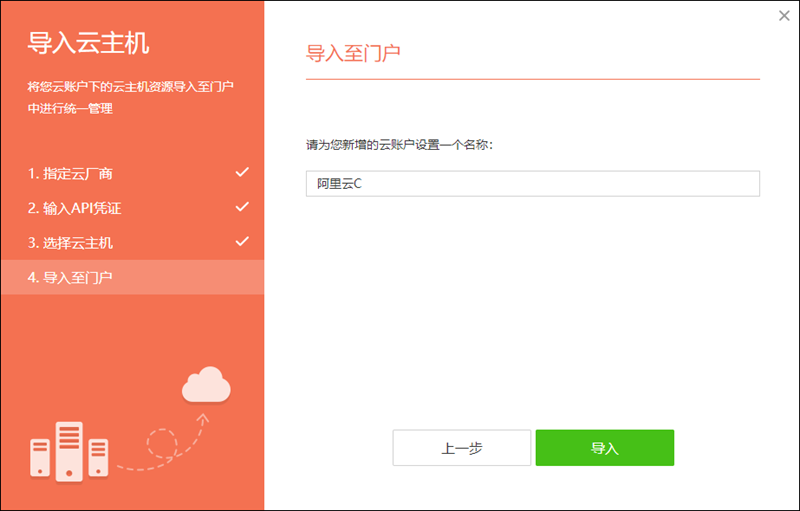The height and width of the screenshot is (511, 800).
Task: Click checkmark next to 选择云主机
Action: [242, 242]
